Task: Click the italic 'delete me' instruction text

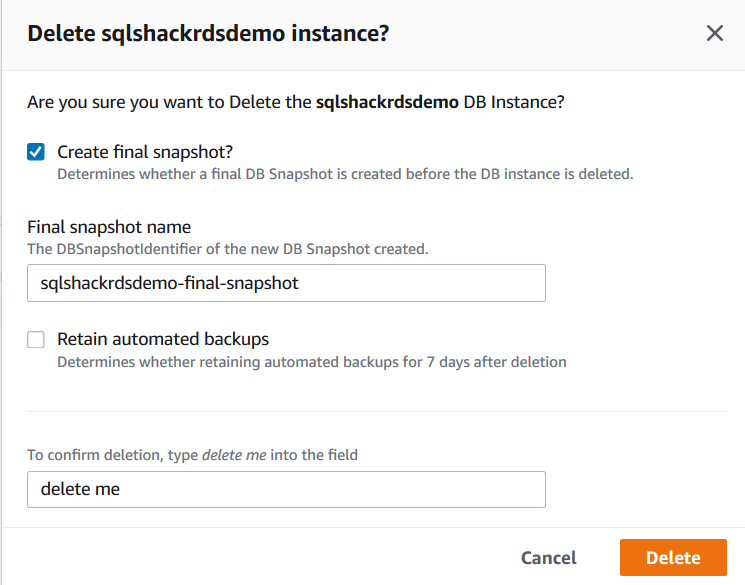Action: coord(234,455)
